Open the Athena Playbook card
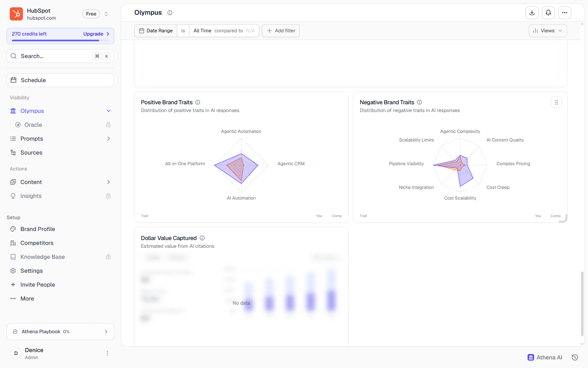588x368 pixels. coord(60,332)
